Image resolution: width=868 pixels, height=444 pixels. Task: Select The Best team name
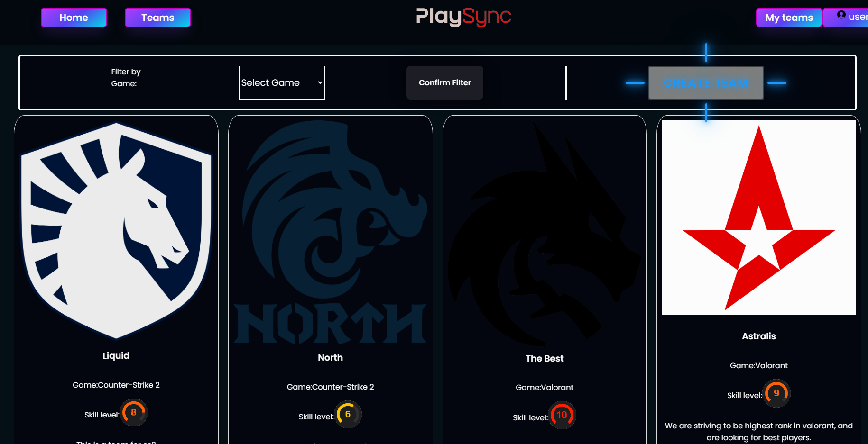click(x=545, y=358)
